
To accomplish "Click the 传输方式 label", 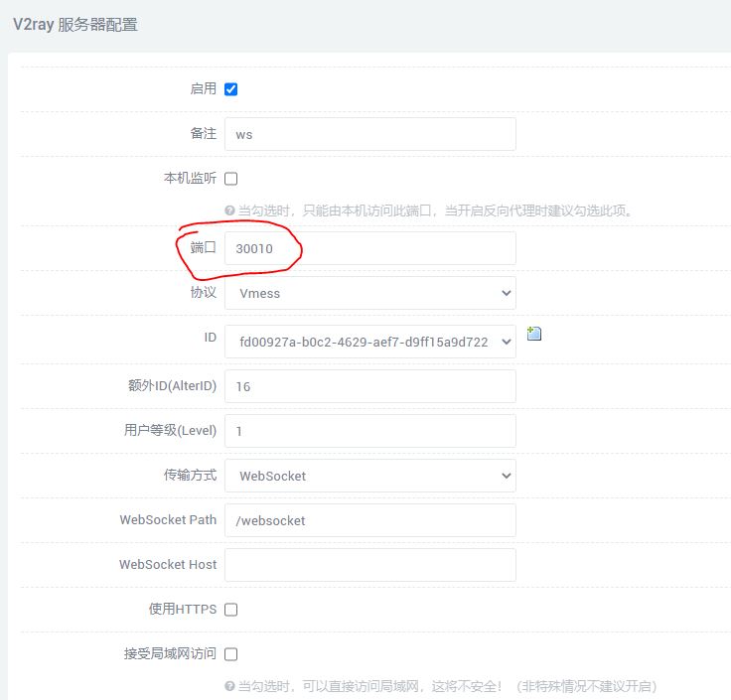I will coord(191,475).
